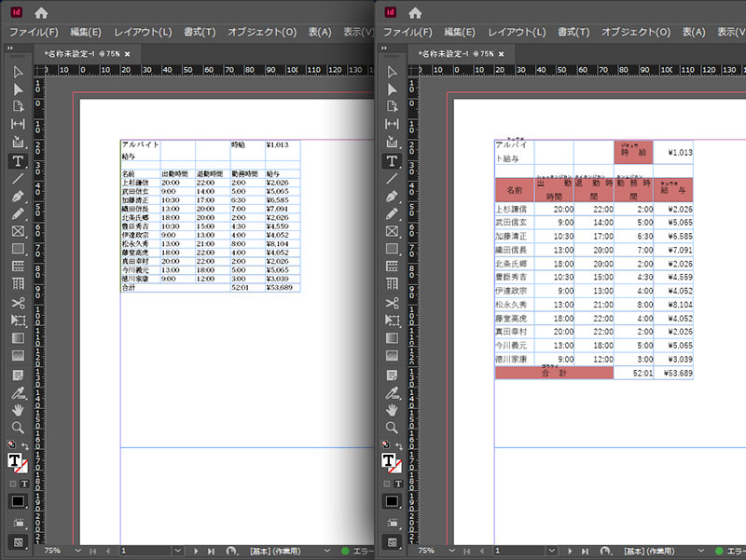Activate the Scissors tool
Viewport: 746px width, 560px height.
click(17, 304)
